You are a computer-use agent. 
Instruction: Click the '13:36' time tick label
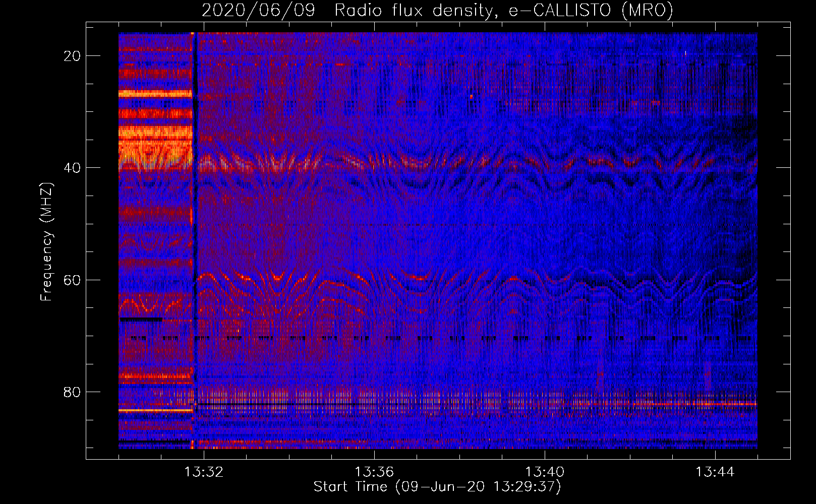[x=374, y=472]
